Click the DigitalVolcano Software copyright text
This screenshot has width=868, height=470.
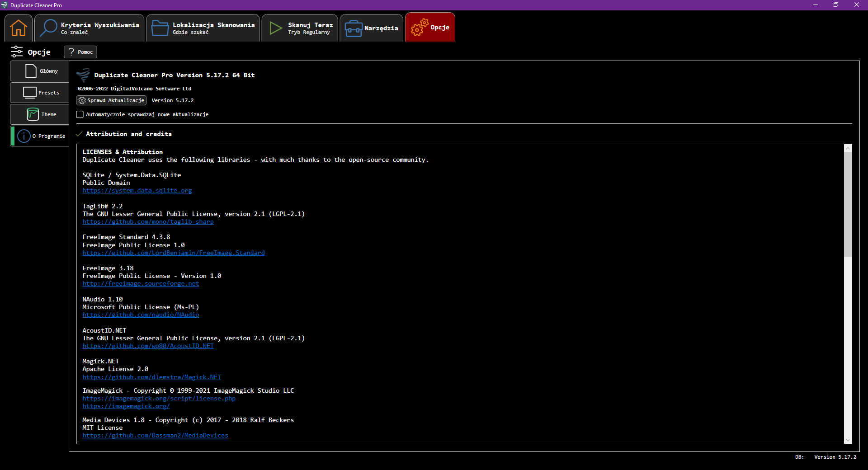pos(134,89)
